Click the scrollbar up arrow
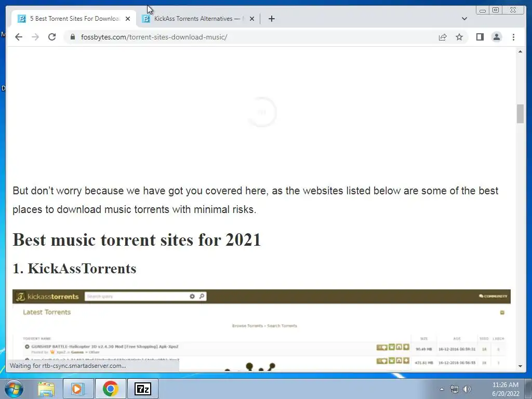Viewport: 532px width, 399px height. pos(520,51)
